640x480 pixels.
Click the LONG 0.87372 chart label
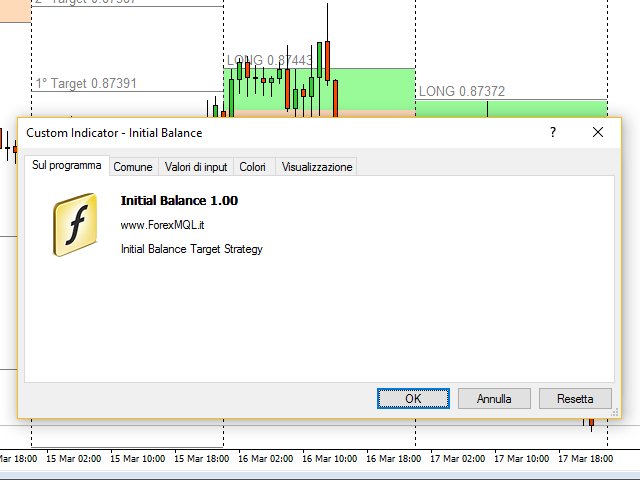(x=462, y=91)
